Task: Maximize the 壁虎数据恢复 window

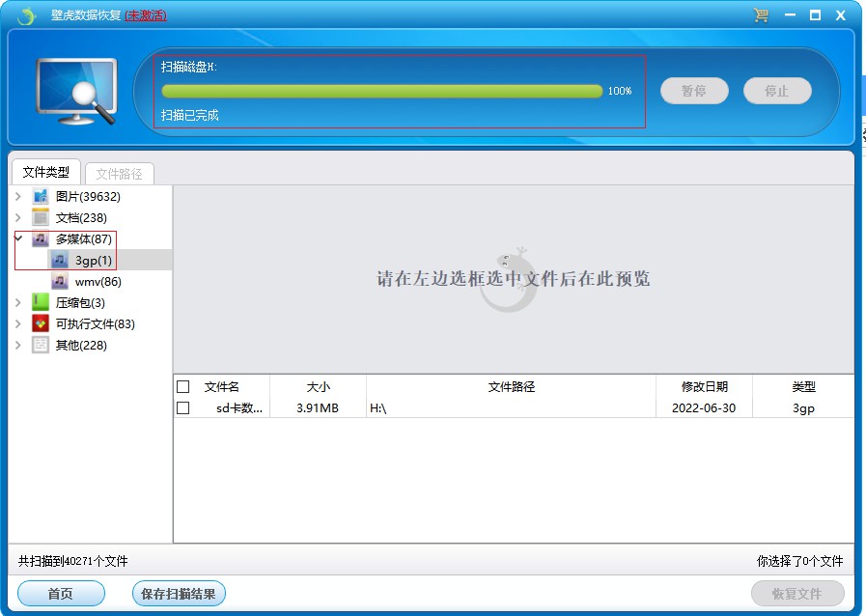Action: pos(815,14)
